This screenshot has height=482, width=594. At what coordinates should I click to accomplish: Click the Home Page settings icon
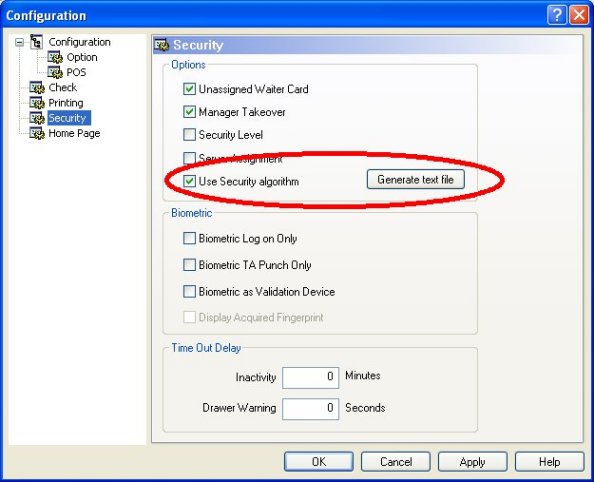click(37, 133)
